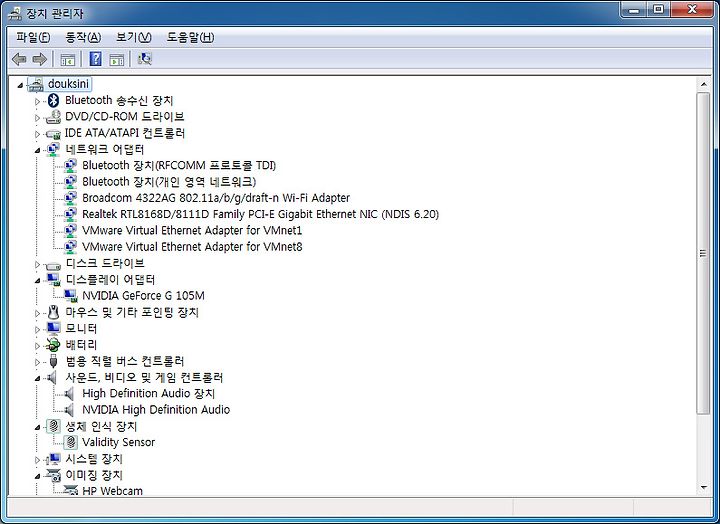Click the Bluetooth 송수신 장치 icon
Image resolution: width=720 pixels, height=524 pixels.
click(54, 100)
